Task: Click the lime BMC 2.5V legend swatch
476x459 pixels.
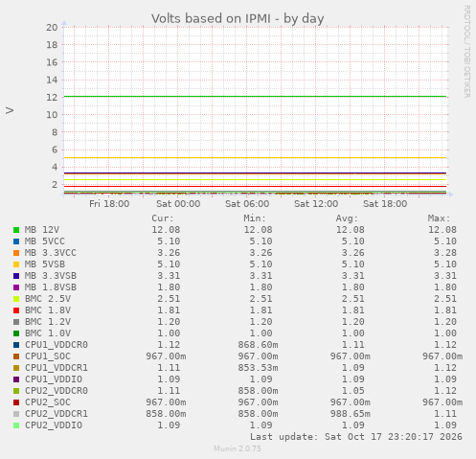Action: (16, 299)
